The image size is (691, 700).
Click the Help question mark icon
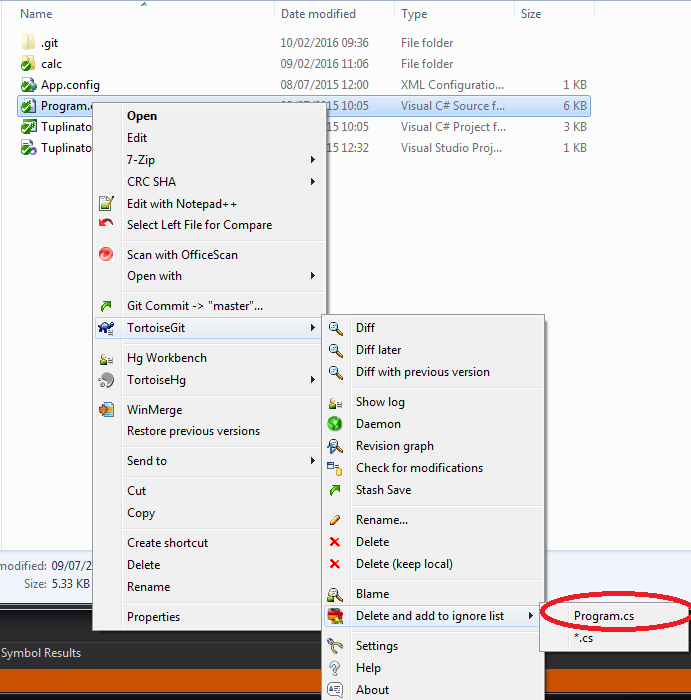(335, 668)
